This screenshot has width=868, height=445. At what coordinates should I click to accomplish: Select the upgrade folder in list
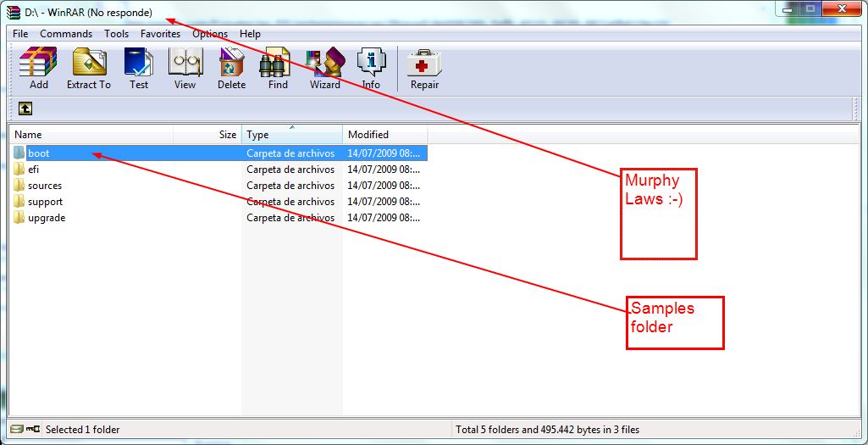[46, 218]
